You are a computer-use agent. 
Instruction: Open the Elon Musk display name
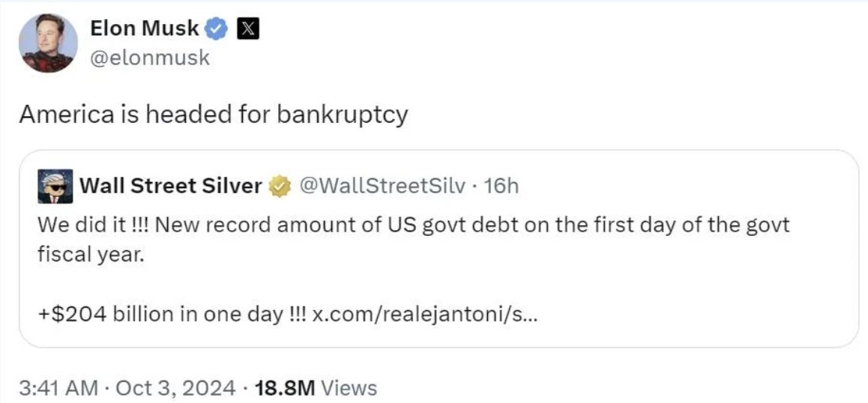tap(144, 29)
